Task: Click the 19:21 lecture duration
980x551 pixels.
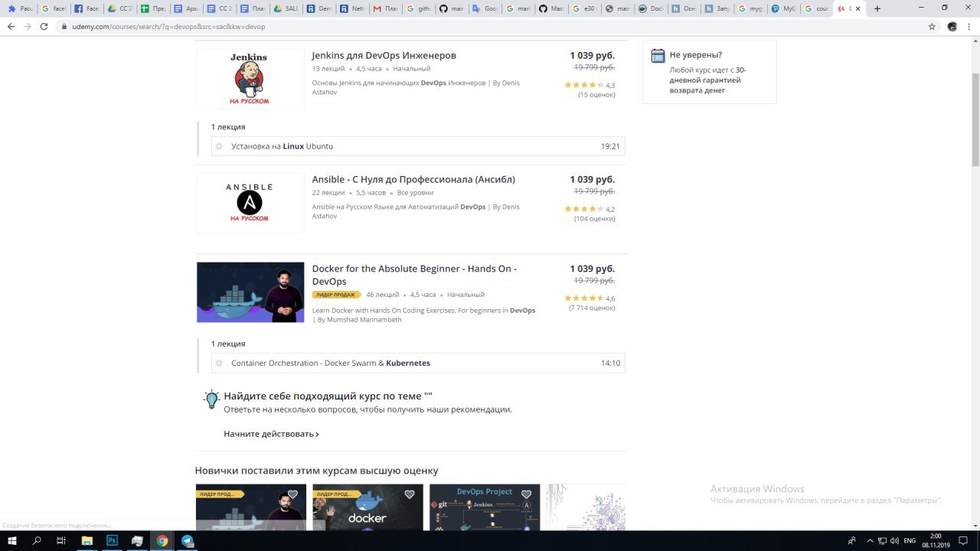Action: [610, 146]
